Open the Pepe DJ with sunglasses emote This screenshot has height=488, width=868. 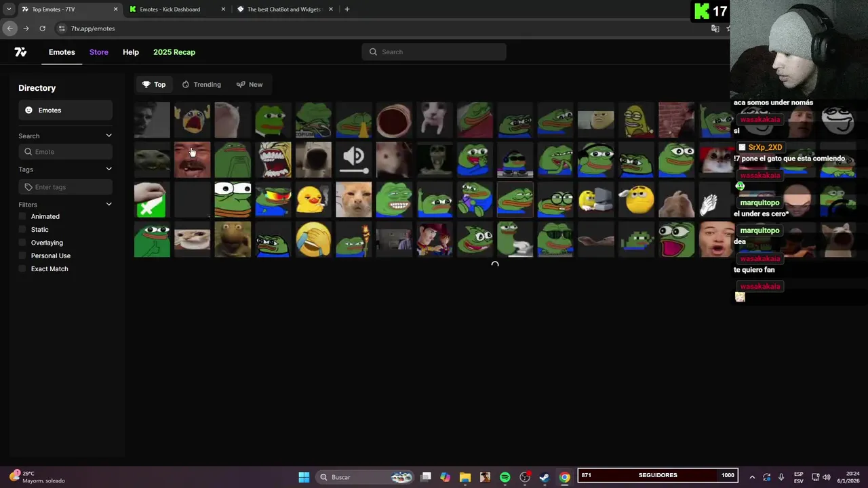(x=515, y=160)
